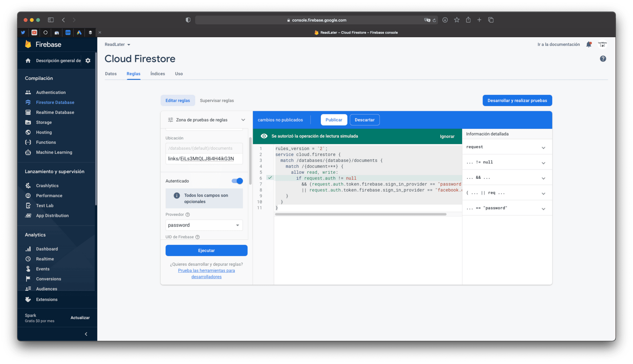Click the help question mark icon
This screenshot has height=364, width=633.
pos(603,59)
